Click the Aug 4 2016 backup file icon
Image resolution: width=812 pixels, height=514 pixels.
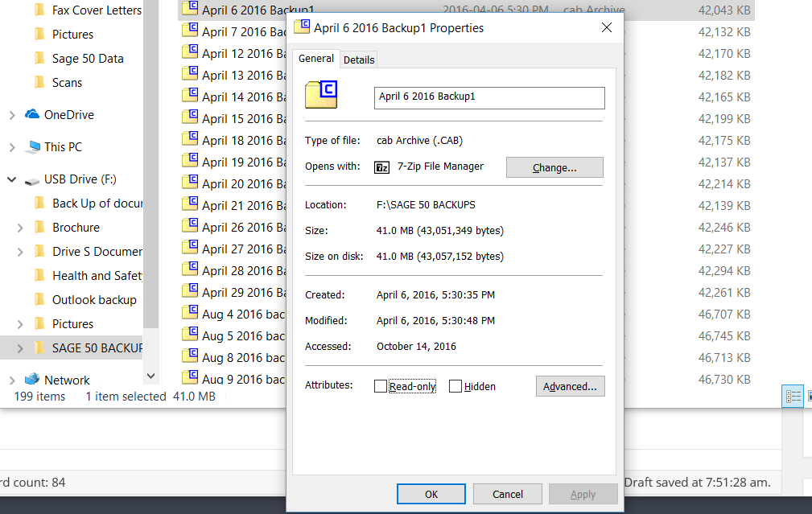pos(190,313)
